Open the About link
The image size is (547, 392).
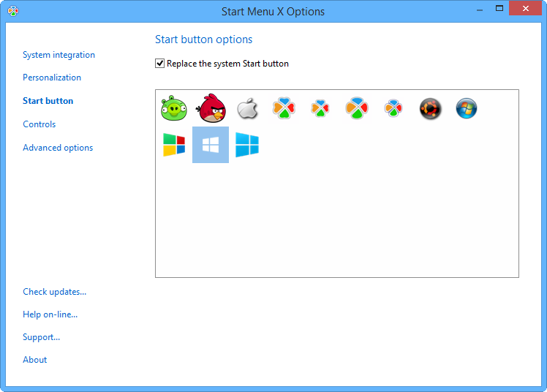point(34,360)
